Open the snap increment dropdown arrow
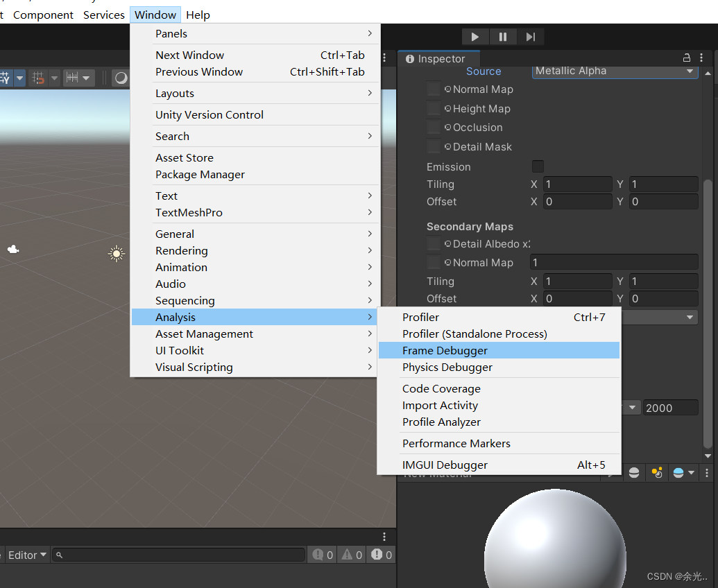The height and width of the screenshot is (588, 718). pyautogui.click(x=87, y=78)
